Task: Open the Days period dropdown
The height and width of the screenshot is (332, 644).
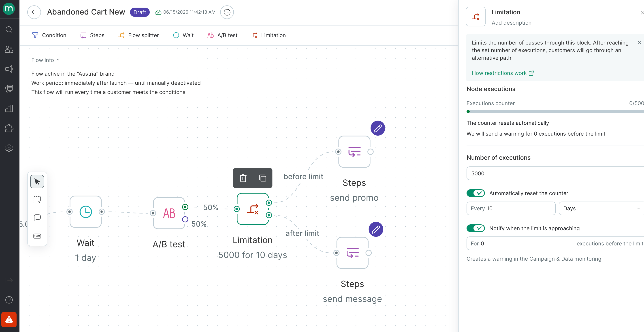Action: click(601, 208)
